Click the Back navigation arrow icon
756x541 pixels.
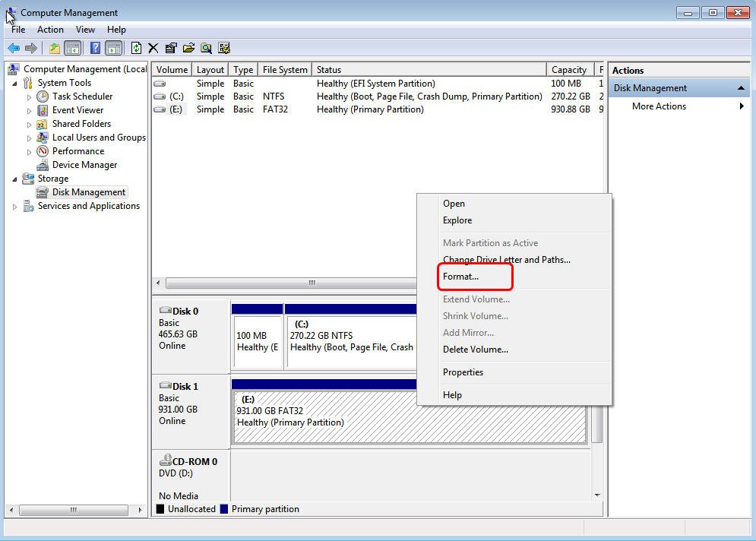14,47
